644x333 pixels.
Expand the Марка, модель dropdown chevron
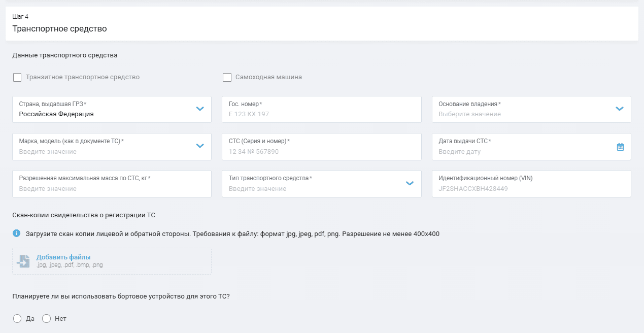coord(200,146)
